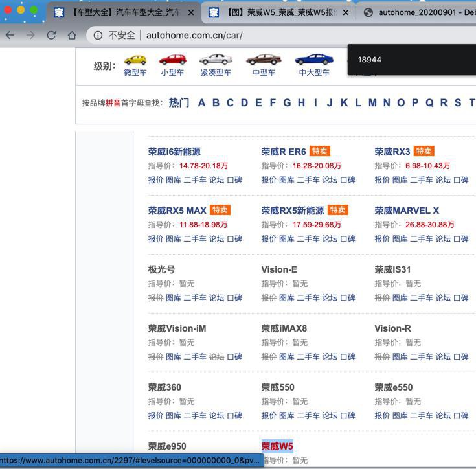This screenshot has width=476, height=469.
Task: Open 图库 under Vision-R
Action: [400, 357]
